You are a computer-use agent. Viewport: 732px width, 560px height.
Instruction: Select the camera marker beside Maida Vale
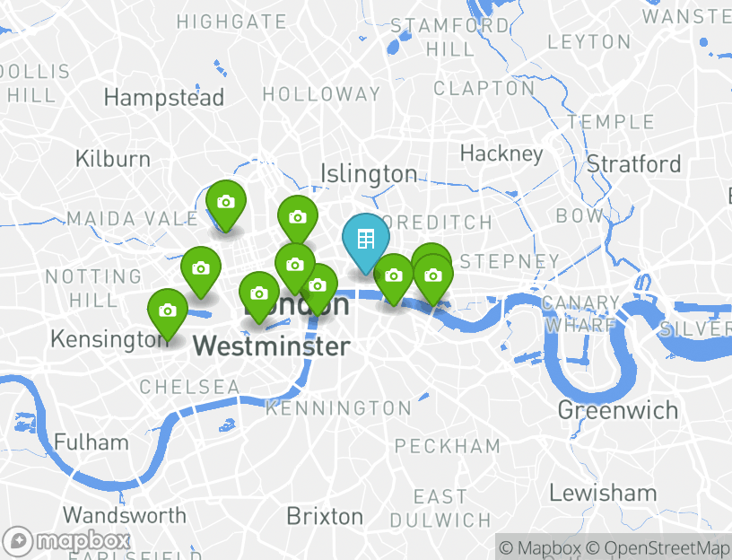tap(226, 202)
